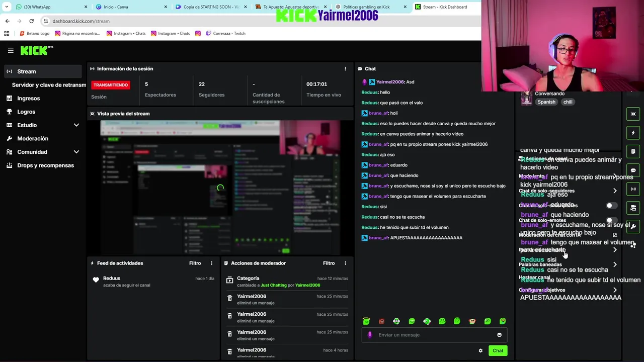644x362 pixels.
Task: Click the purple microphone icon in message box
Action: point(370,335)
